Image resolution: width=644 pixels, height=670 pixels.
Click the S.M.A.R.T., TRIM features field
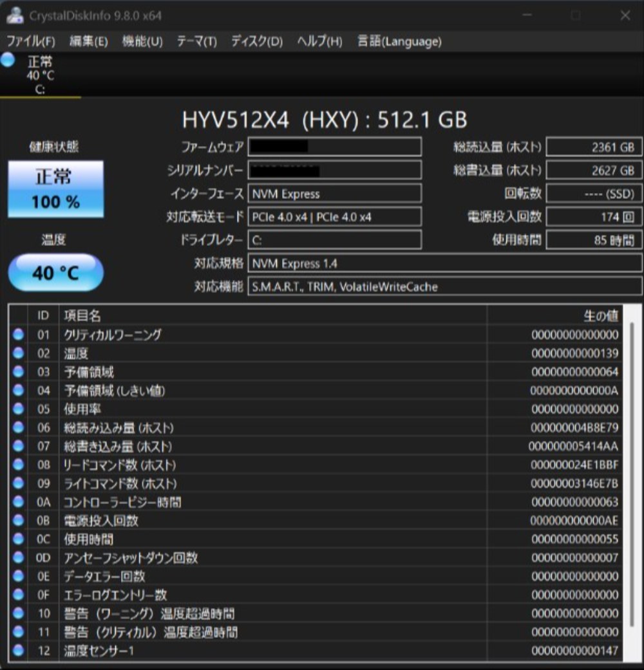445,286
